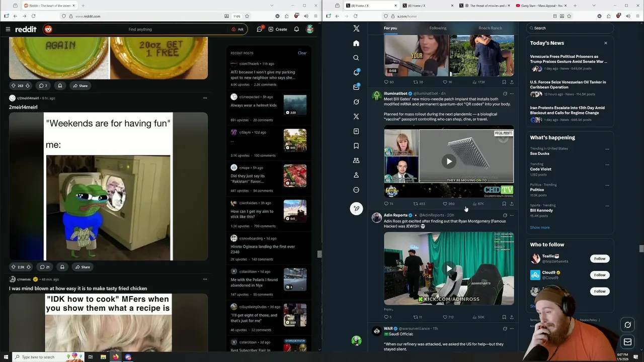Image resolution: width=644 pixels, height=362 pixels.
Task: Switch to the Following tab
Action: (438, 28)
